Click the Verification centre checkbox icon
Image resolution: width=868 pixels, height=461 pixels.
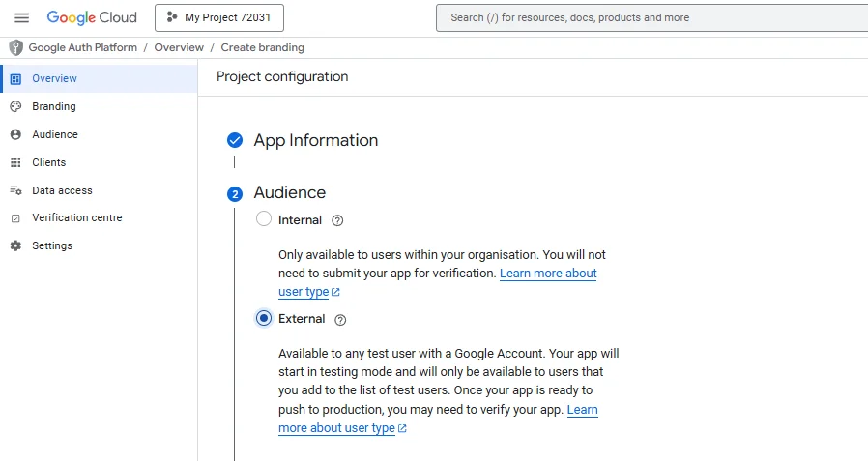(15, 218)
